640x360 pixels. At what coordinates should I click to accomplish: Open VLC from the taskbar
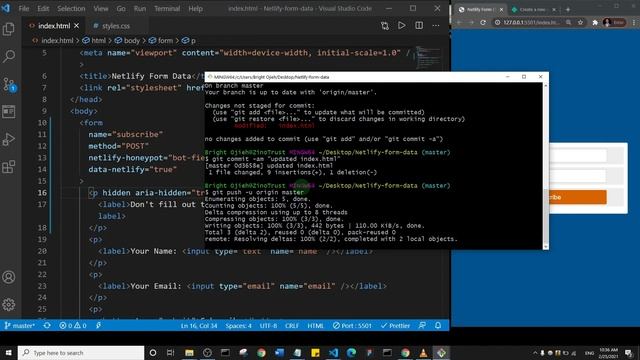coord(423,353)
